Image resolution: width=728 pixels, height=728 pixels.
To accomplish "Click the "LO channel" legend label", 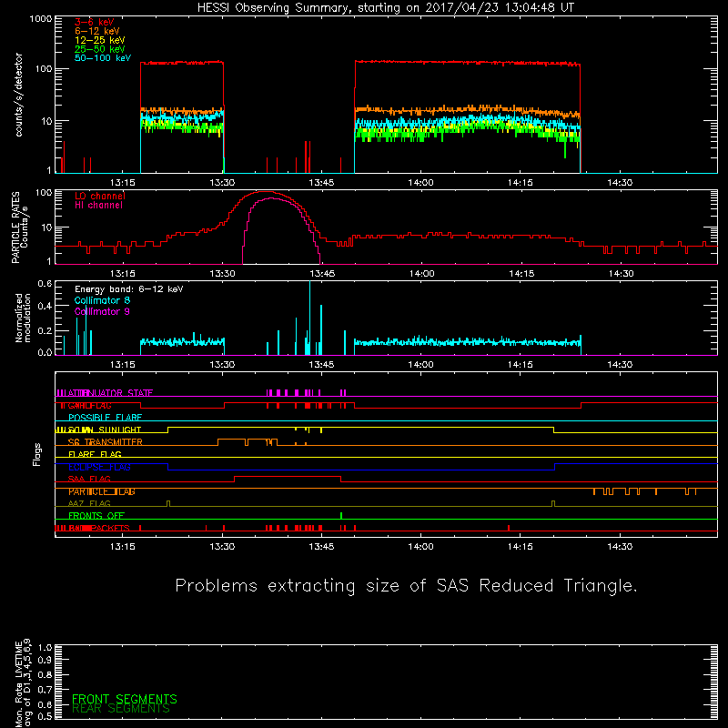I will 100,196.
